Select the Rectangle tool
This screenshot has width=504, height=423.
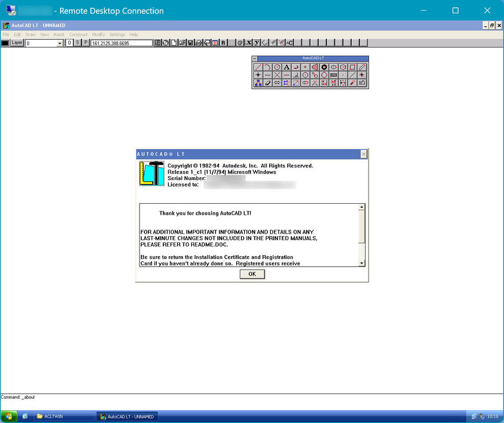tap(352, 67)
